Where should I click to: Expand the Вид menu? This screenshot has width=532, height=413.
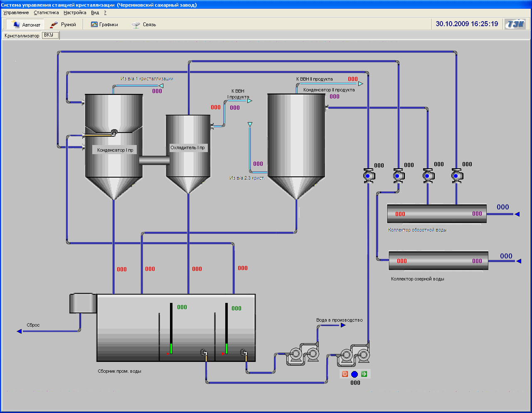click(95, 12)
